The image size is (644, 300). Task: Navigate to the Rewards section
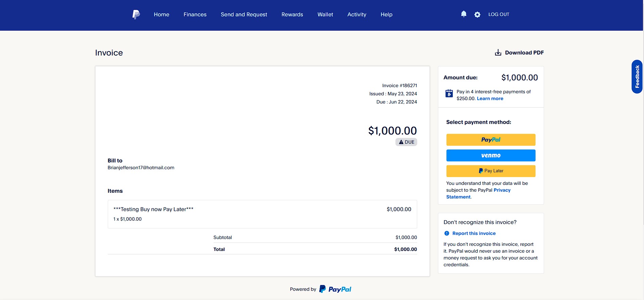click(292, 14)
